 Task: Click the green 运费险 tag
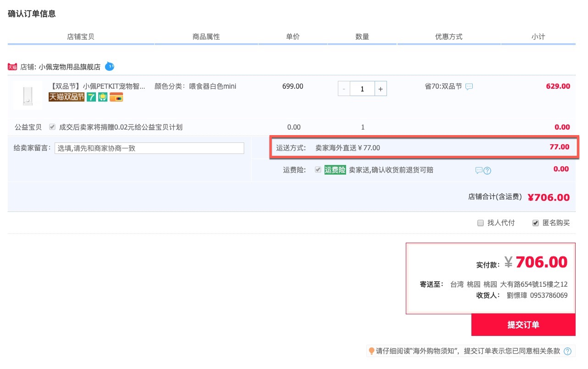coord(335,170)
